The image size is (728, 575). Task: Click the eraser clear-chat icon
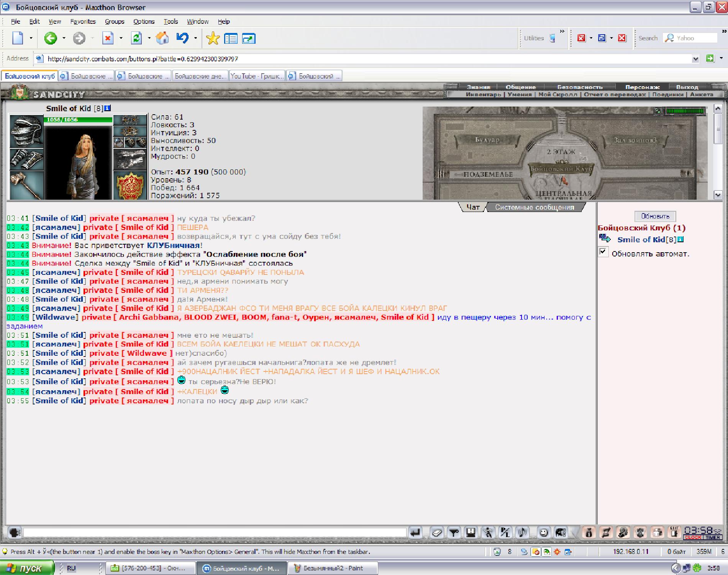[436, 532]
